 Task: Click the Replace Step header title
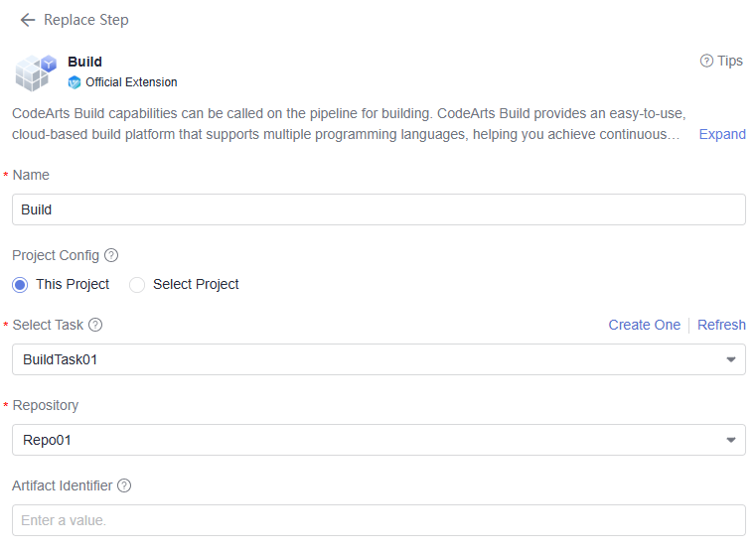86,20
